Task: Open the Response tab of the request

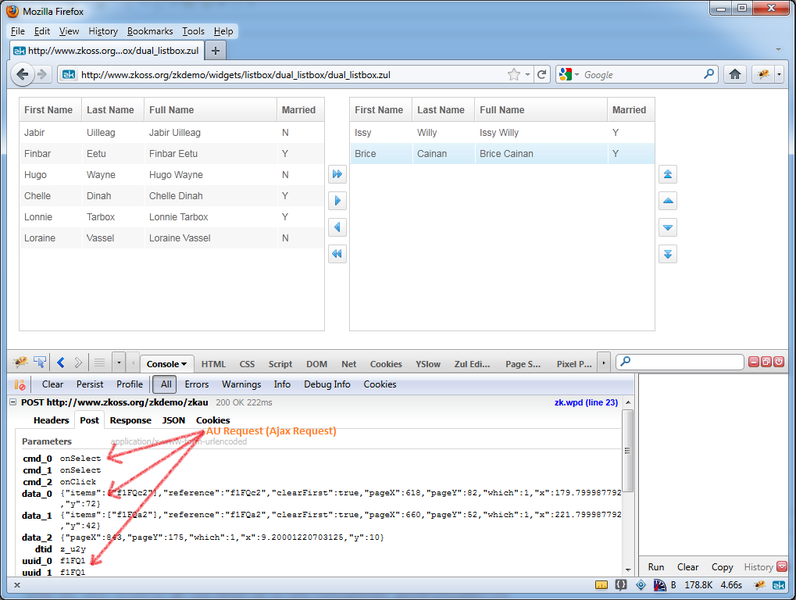Action: 130,420
